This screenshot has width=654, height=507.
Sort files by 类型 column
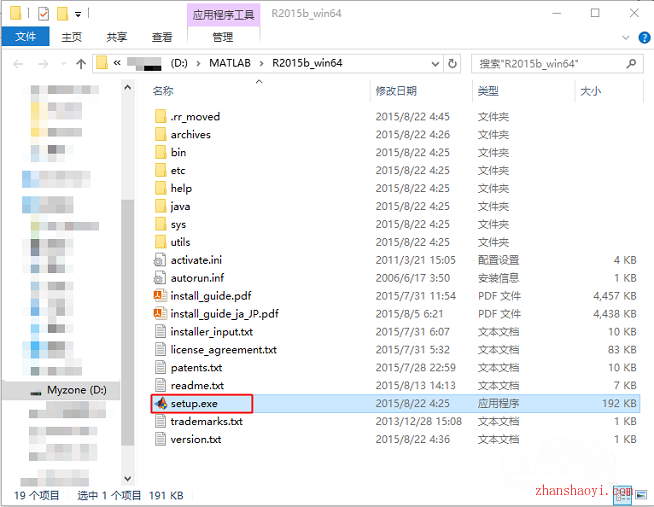[488, 91]
